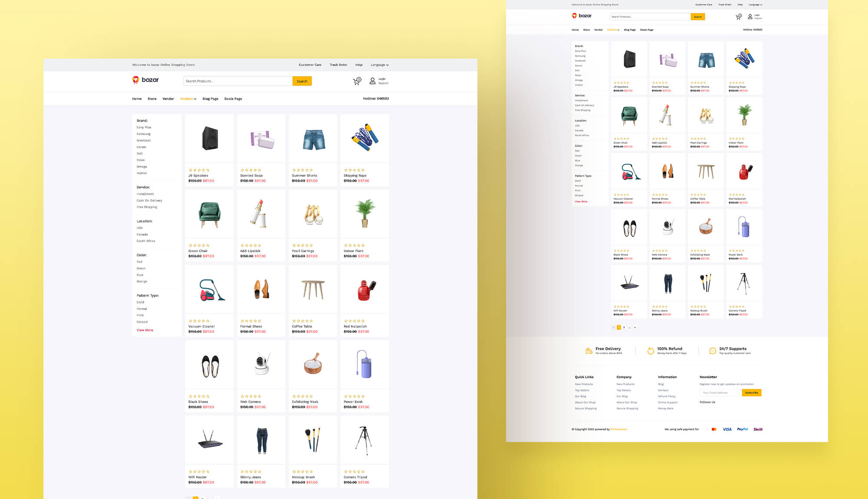Open the Blog Page from navigation

pos(210,98)
